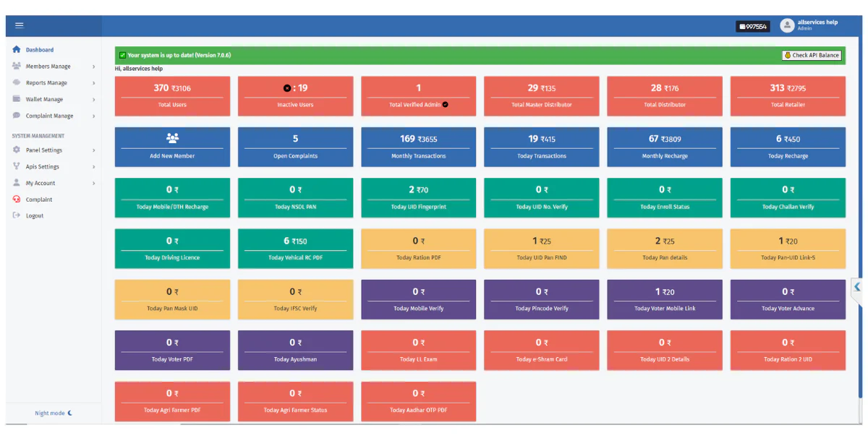Image resolution: width=868 pixels, height=441 pixels.
Task: Click the Dashboard home icon
Action: click(x=17, y=50)
